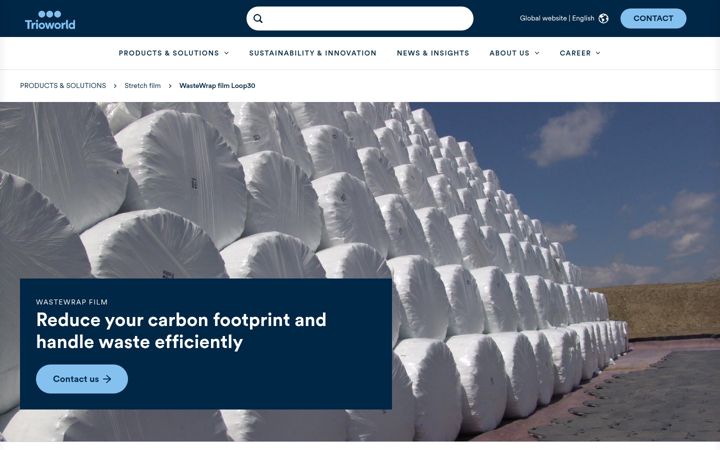Focus the search input field
The height and width of the screenshot is (450, 720).
coord(360,18)
